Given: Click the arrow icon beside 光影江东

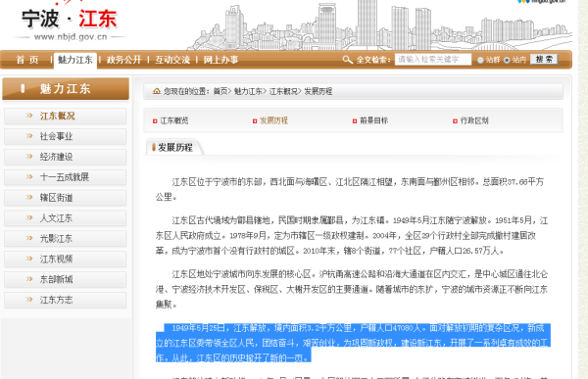Looking at the screenshot, I should click(29, 238).
